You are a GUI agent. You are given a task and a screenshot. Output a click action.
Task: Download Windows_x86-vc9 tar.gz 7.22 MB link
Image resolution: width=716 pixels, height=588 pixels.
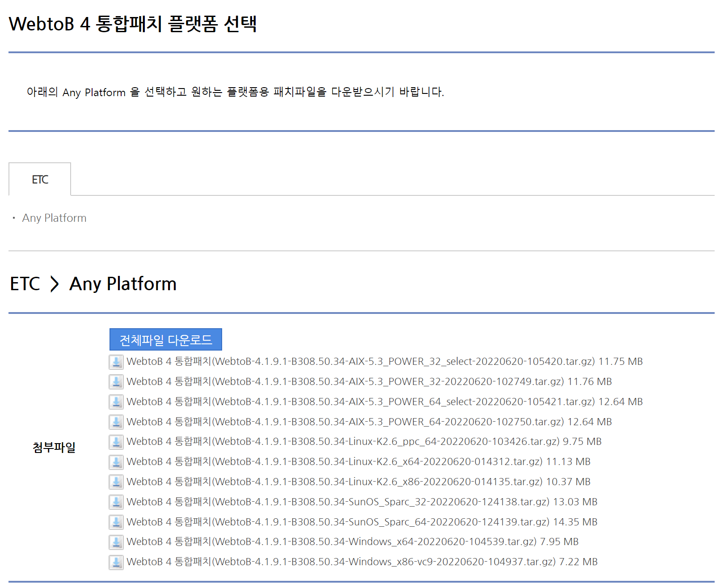pyautogui.click(x=362, y=562)
